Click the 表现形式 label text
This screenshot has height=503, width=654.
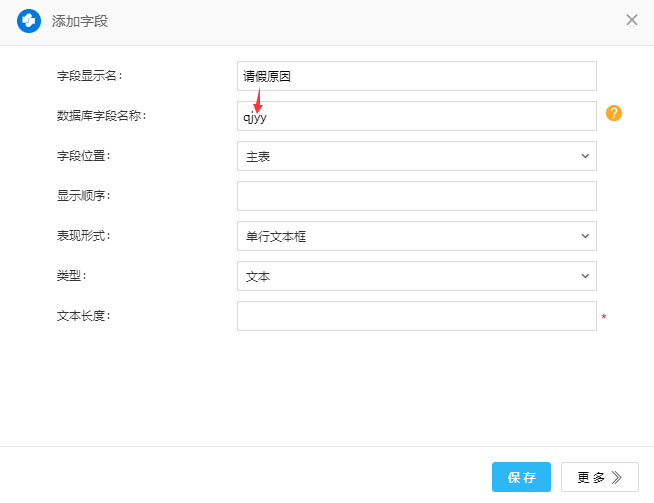[83, 236]
